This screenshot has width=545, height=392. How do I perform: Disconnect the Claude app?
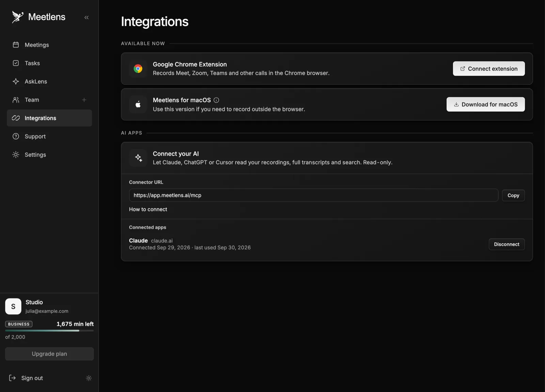tap(507, 244)
